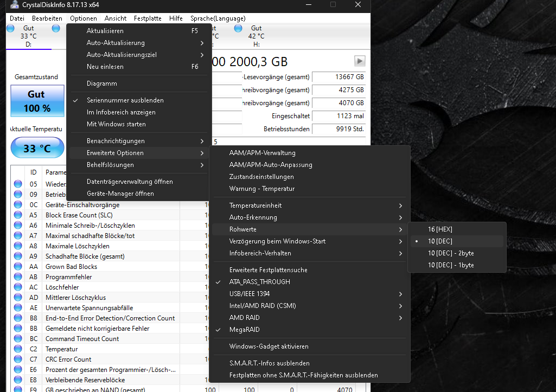Screen dimensions: 556x392
Task: Select 10 [DEC] raw value format
Action: [457, 241]
